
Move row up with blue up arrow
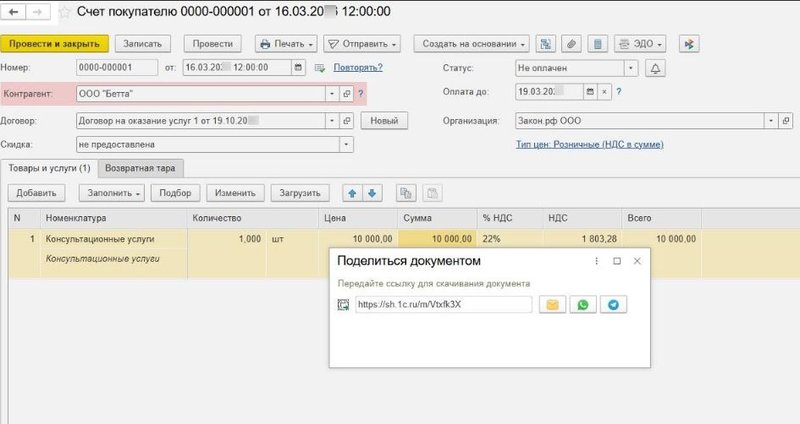point(352,193)
